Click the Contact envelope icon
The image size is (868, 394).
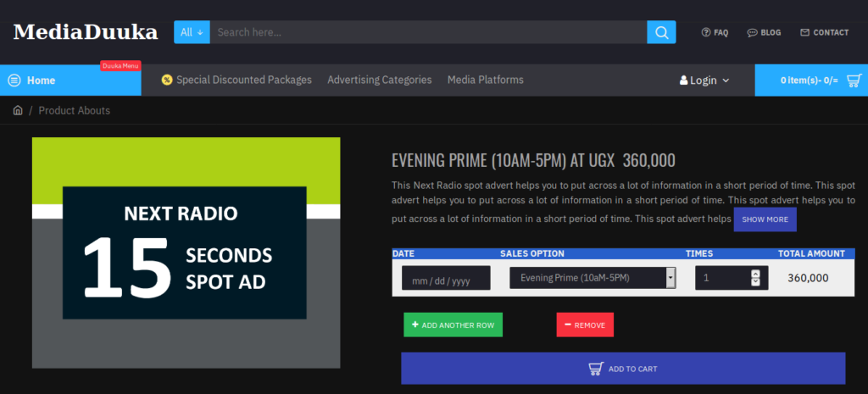click(804, 32)
